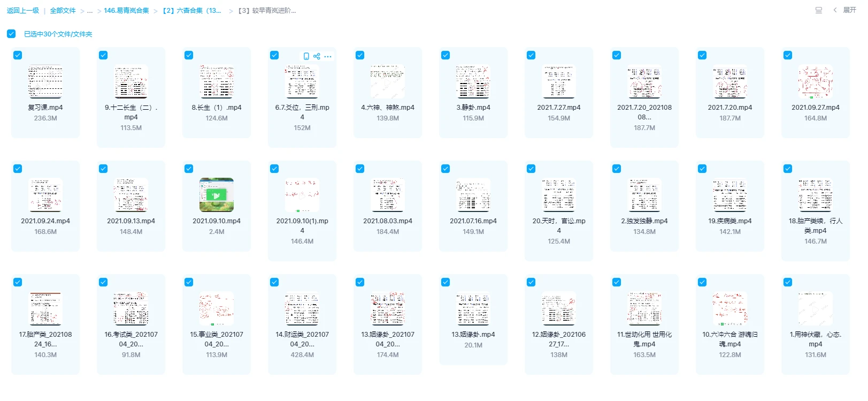Open the 复习课.mp4 file thumbnail
Screen dimensions: 868x401
pos(45,81)
